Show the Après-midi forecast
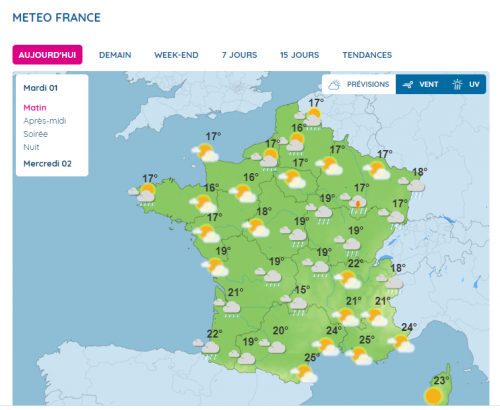This screenshot has width=500, height=410. coord(45,121)
